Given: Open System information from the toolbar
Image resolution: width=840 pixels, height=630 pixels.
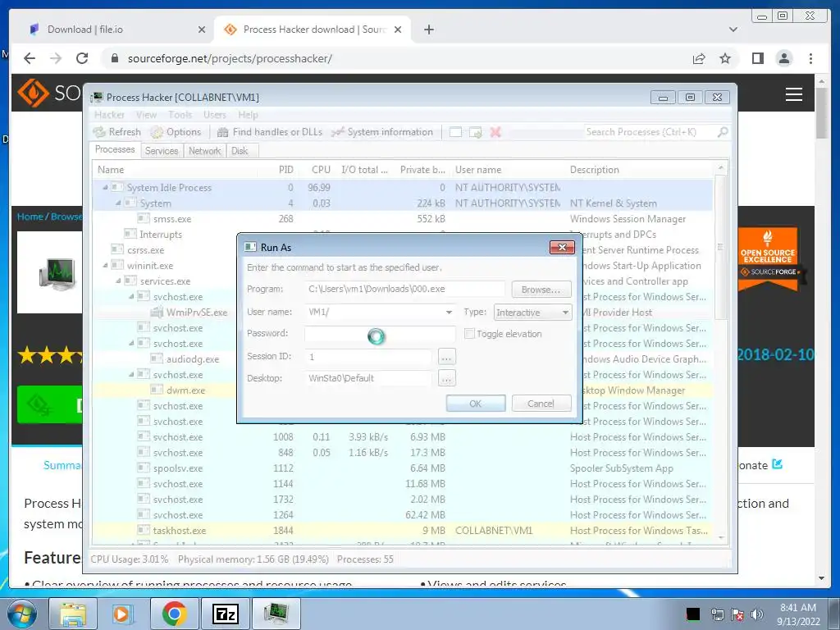Looking at the screenshot, I should point(382,132).
